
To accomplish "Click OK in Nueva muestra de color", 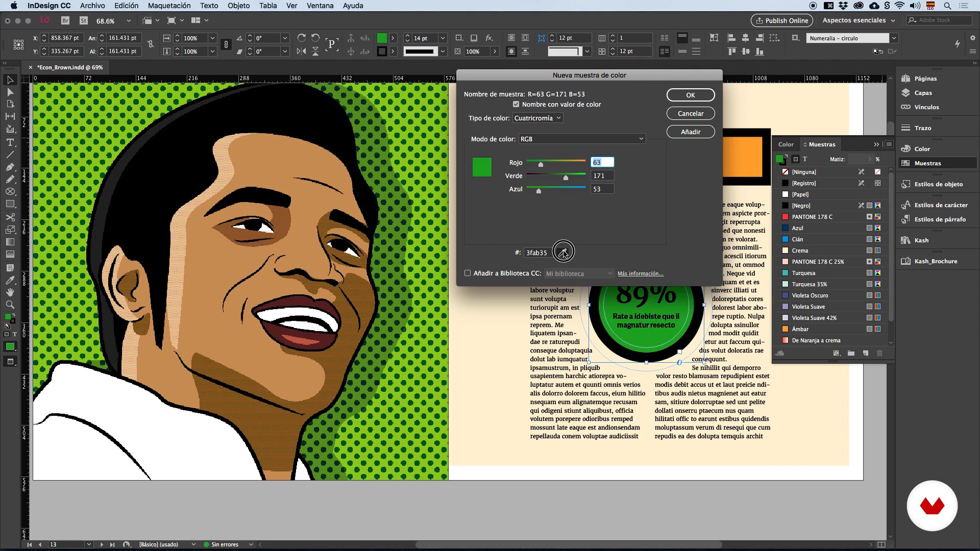I will (x=691, y=95).
